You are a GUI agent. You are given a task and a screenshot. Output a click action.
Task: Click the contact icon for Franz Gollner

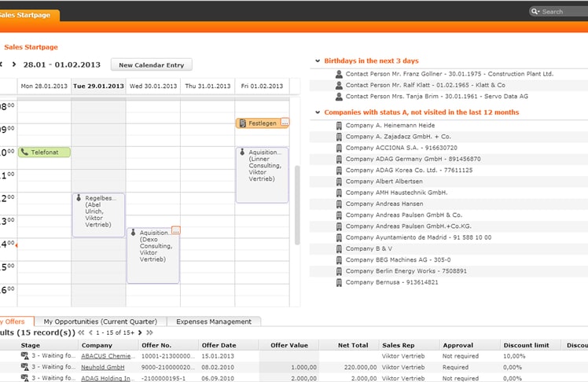click(x=339, y=74)
